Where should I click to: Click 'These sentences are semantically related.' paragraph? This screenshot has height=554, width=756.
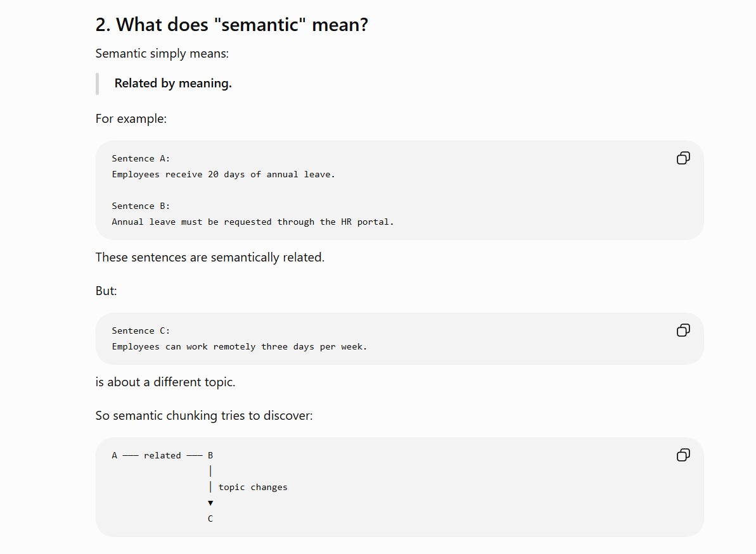coord(210,257)
